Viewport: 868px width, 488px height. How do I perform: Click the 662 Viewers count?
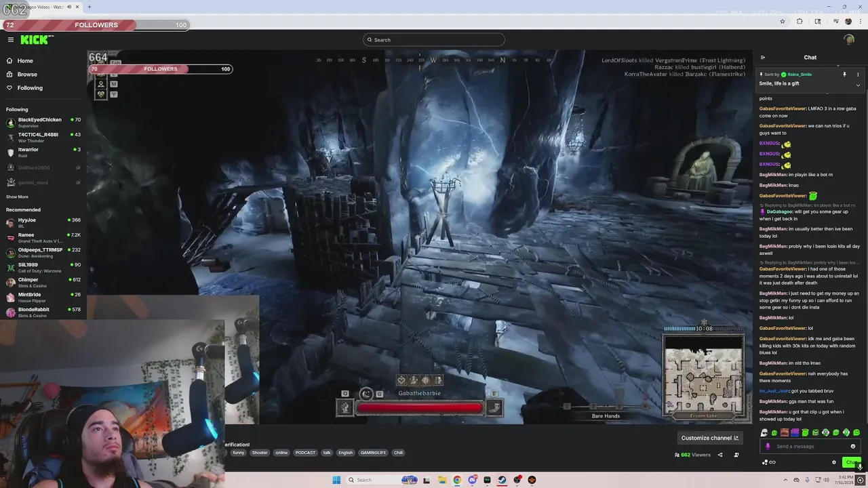point(692,455)
